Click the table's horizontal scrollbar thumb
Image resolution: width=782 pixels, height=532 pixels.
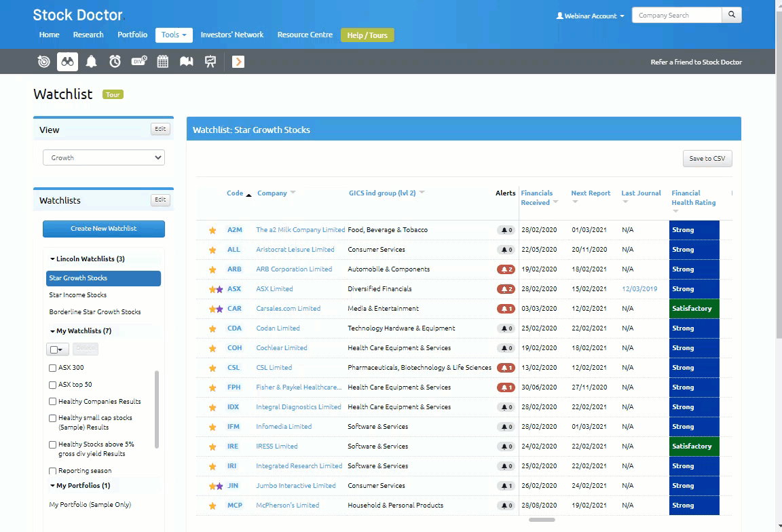[542, 520]
